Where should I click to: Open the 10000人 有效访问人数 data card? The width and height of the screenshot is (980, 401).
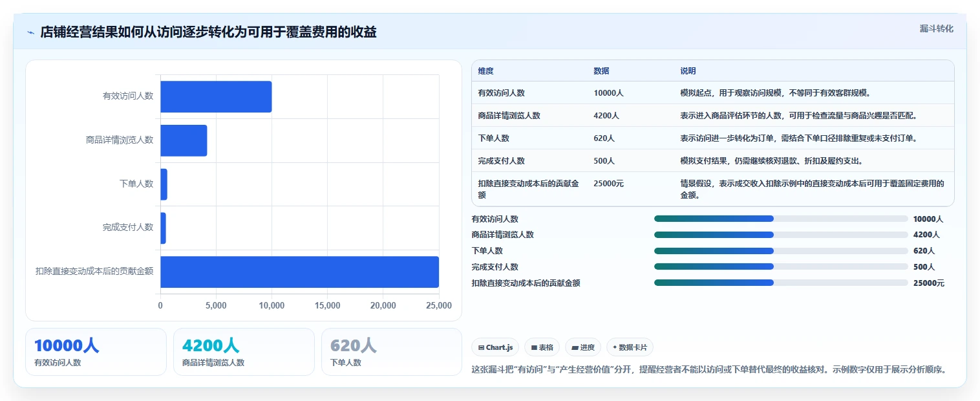pos(96,352)
